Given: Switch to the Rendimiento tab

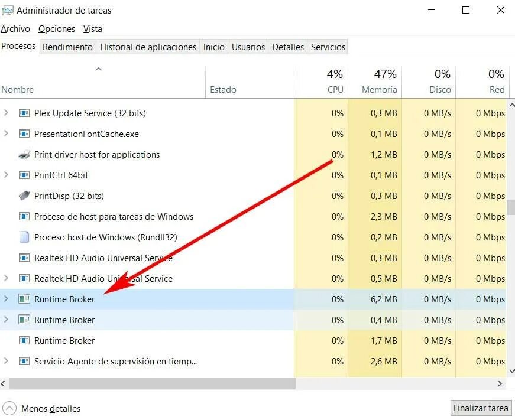Looking at the screenshot, I should pos(67,47).
